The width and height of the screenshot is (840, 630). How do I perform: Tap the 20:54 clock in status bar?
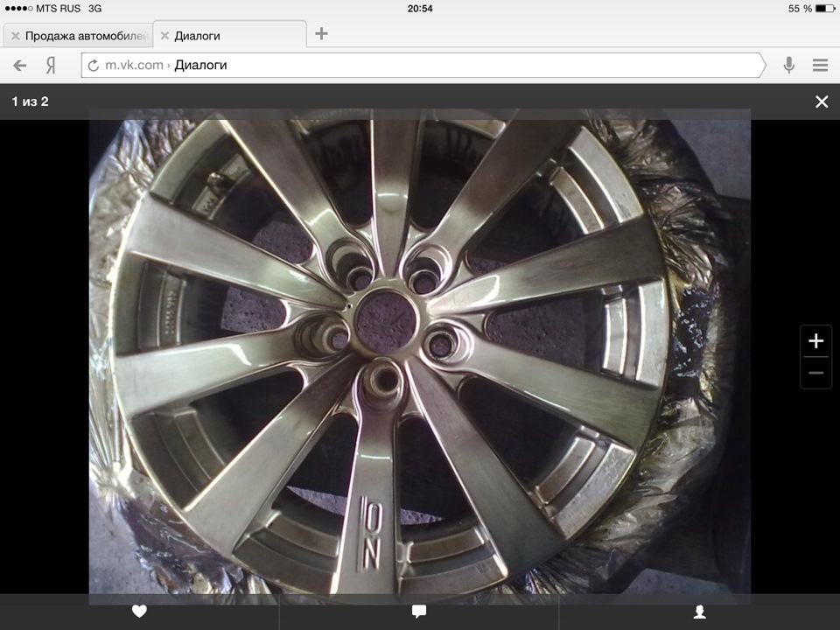click(420, 9)
